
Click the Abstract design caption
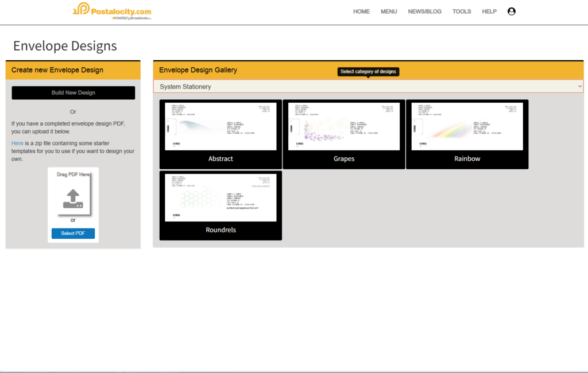pyautogui.click(x=220, y=158)
